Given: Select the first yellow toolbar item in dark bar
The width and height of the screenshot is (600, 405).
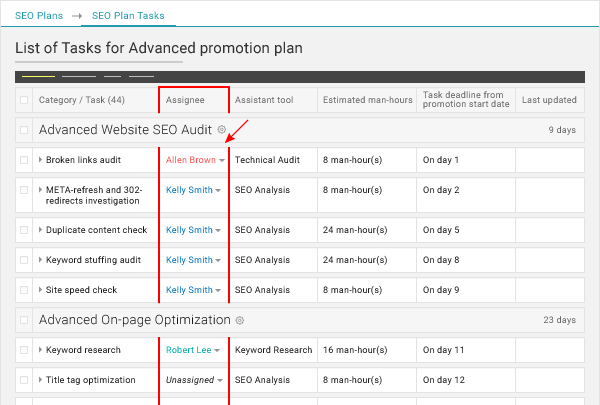Looking at the screenshot, I should [x=38, y=77].
